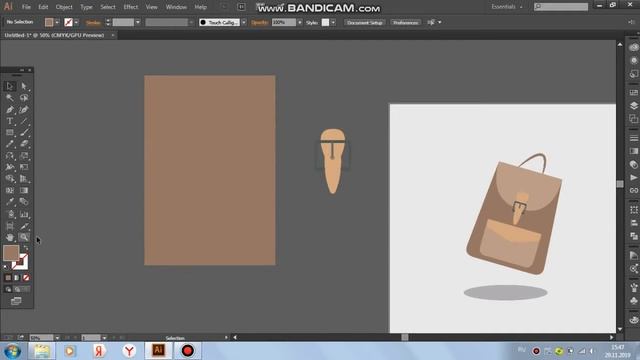Click the Preferences button
The height and width of the screenshot is (360, 640).
[405, 22]
